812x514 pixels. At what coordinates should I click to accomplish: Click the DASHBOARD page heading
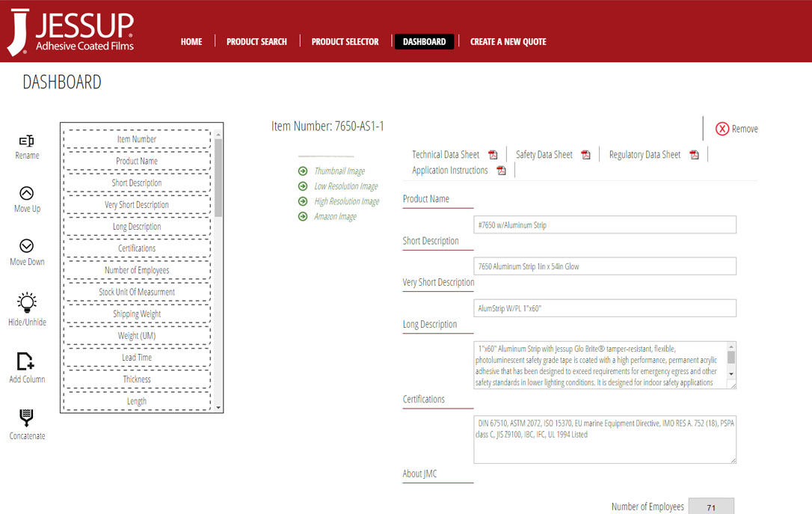(x=62, y=82)
